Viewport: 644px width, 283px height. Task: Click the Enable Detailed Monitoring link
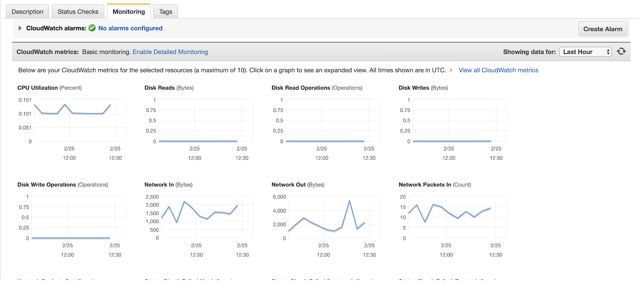[x=170, y=52]
